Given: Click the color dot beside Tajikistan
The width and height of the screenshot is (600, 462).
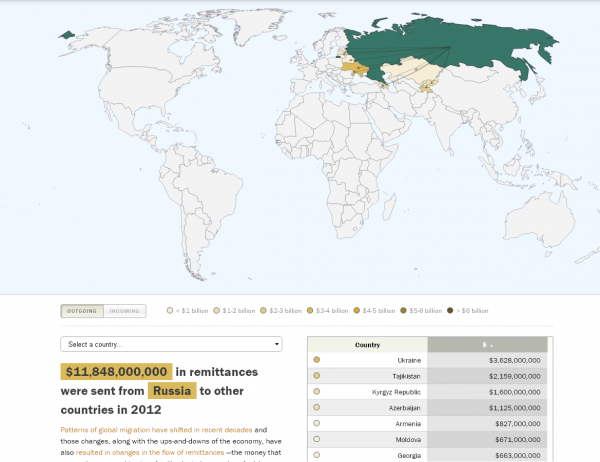Looking at the screenshot, I should tap(316, 375).
